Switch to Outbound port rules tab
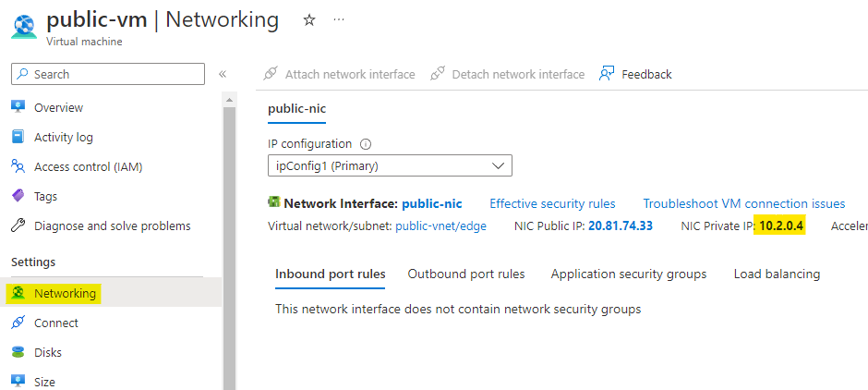Screen dimensions: 868x390 (466, 274)
